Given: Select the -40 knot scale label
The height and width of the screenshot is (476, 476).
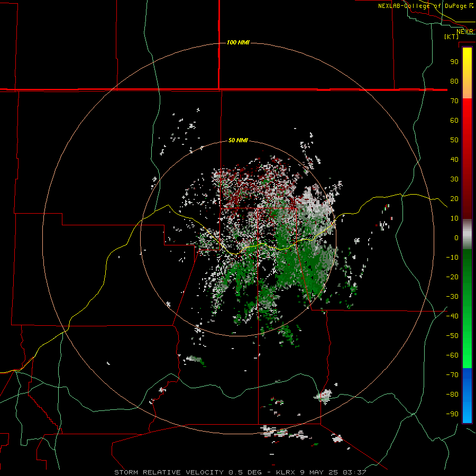Looking at the screenshot, I should point(452,316).
